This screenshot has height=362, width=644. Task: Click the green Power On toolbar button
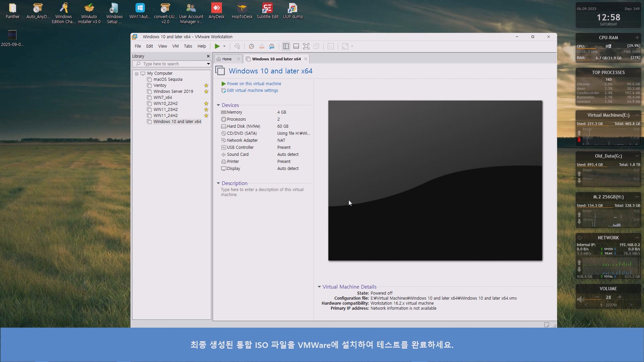pyautogui.click(x=217, y=46)
